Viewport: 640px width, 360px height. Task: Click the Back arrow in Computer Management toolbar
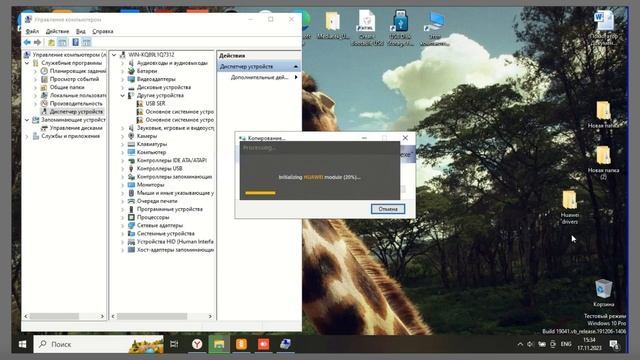pos(27,42)
